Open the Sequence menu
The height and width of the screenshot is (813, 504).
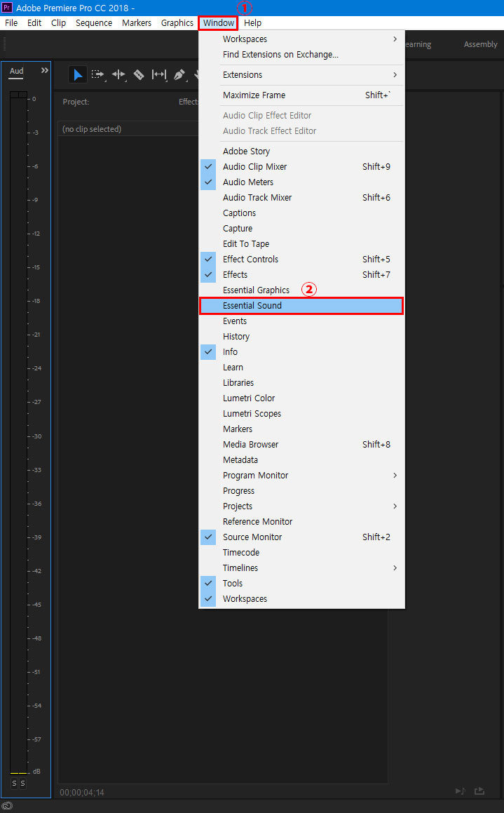click(x=94, y=23)
